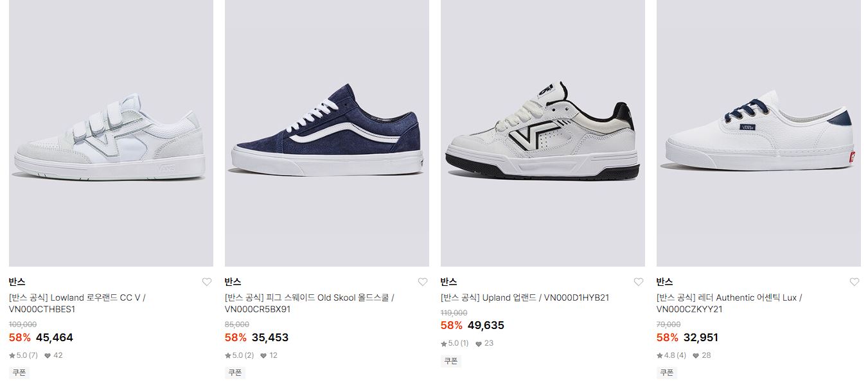Screen dimensions: 868x381
Task: Toggle wishlist heart for Old Skool Pig Suede
Action: click(x=422, y=282)
